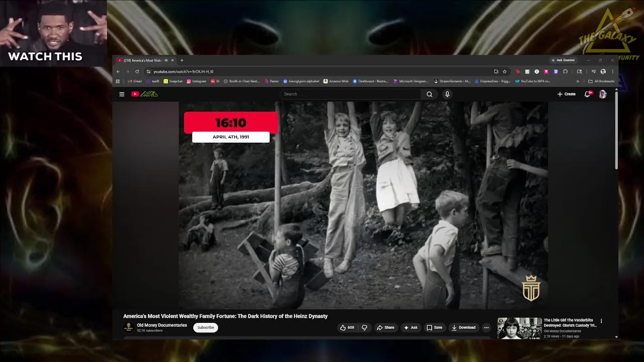Image resolution: width=644 pixels, height=362 pixels.
Task: Open the Chrome profile avatar
Action: (x=603, y=71)
